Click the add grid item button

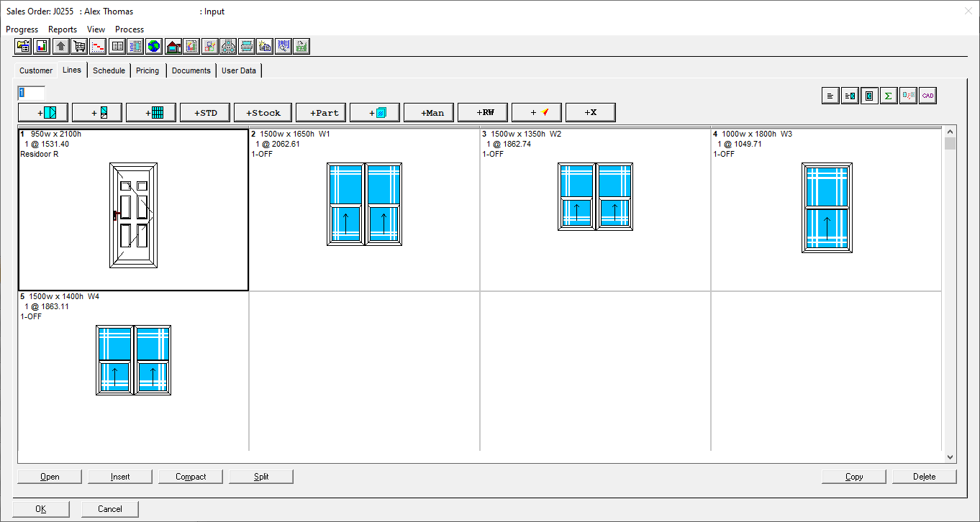[x=151, y=113]
